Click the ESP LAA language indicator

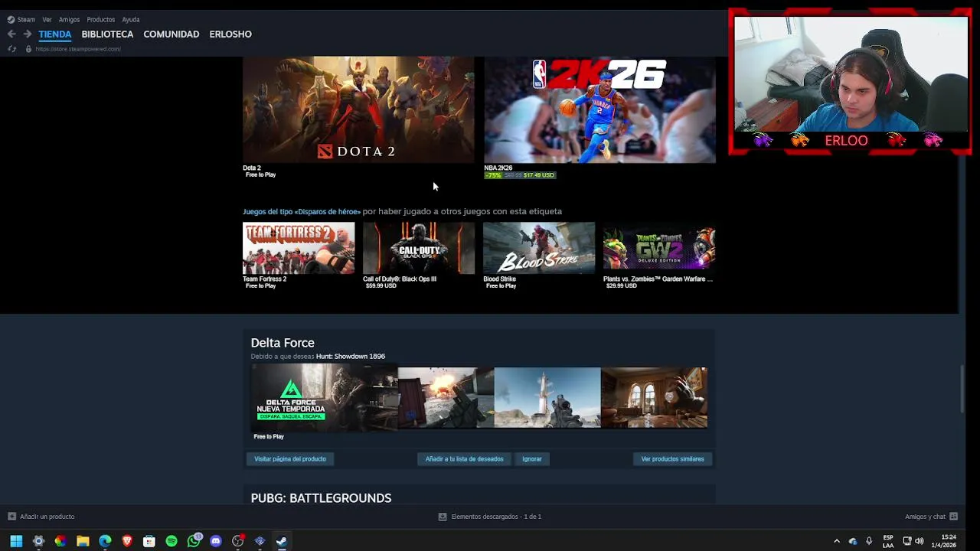tap(888, 541)
